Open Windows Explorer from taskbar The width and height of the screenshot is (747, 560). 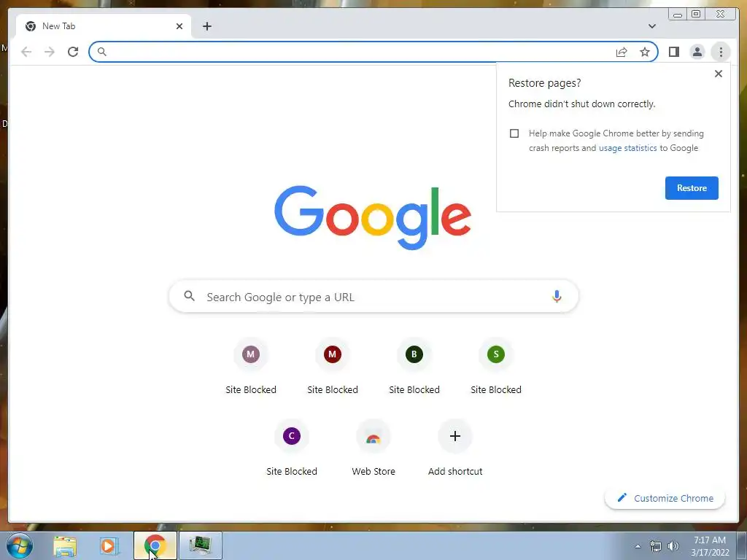click(65, 546)
